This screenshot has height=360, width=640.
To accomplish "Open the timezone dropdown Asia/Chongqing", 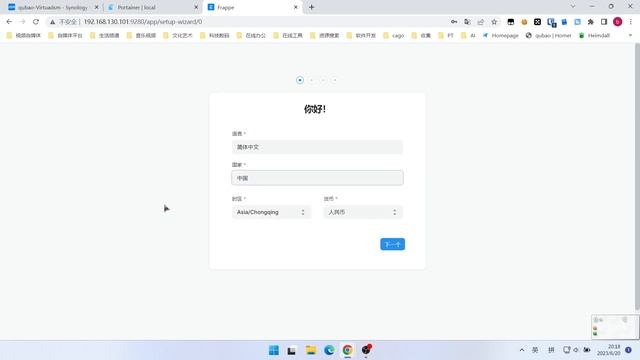I will pyautogui.click(x=271, y=212).
